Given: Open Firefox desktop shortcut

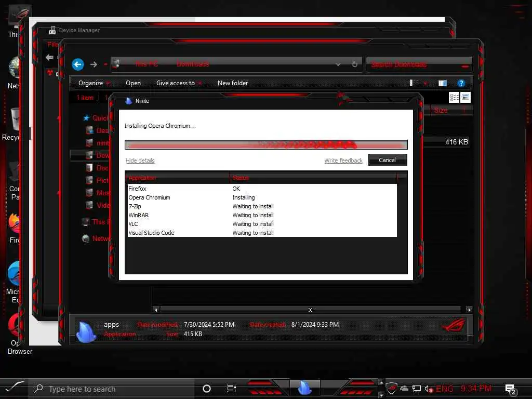Looking at the screenshot, I should pyautogui.click(x=14, y=228).
